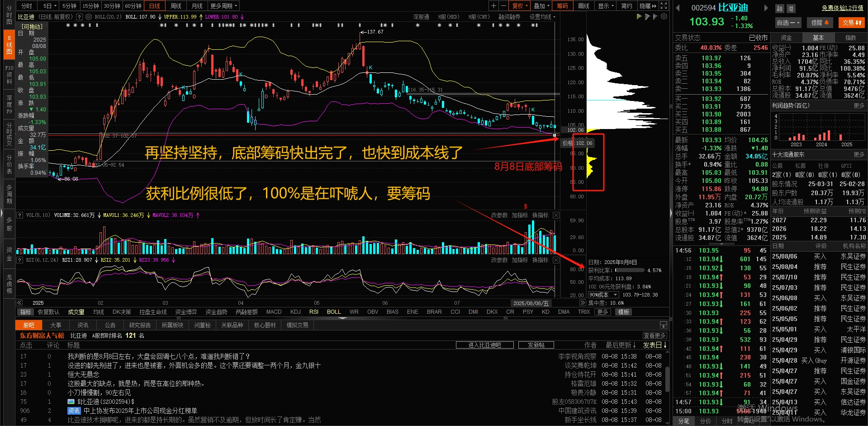Screen dimensions: 868x426
Task: Switch to the 分价 bottom tab
Action: (705, 421)
